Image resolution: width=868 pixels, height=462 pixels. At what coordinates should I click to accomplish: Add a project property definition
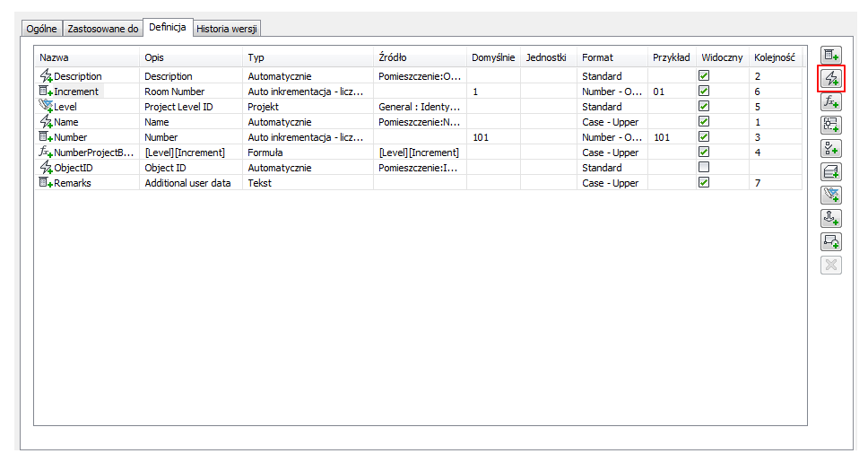(831, 195)
